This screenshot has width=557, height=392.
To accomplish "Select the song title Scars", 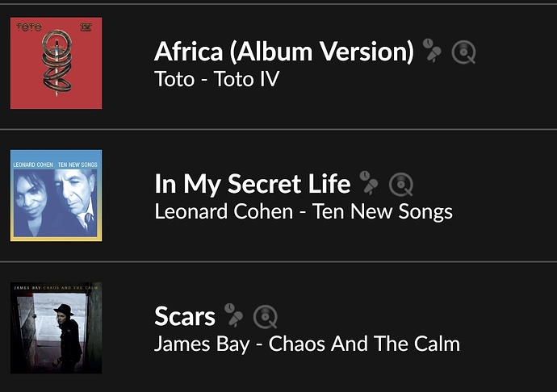I will tap(185, 316).
